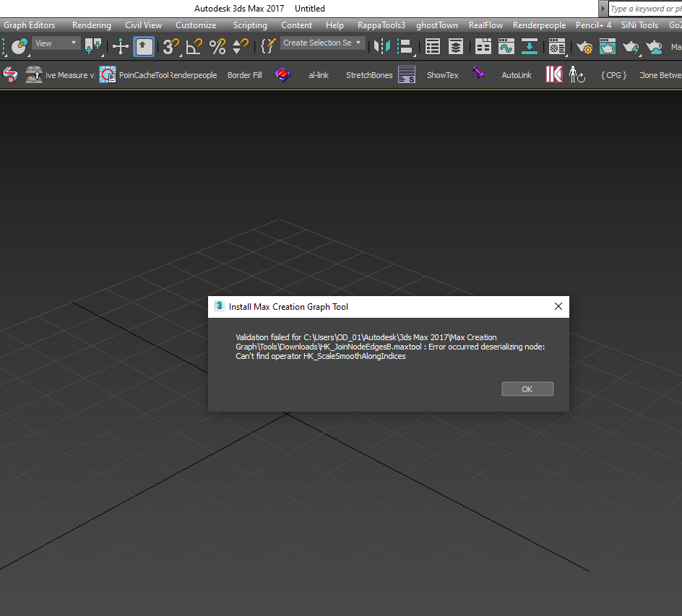682x616 pixels.
Task: Click the Clone Between toolbar button
Action: click(660, 75)
